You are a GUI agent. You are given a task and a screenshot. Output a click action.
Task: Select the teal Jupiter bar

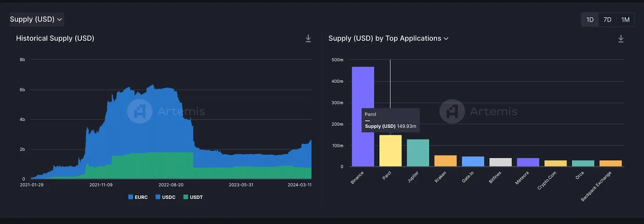[418, 153]
